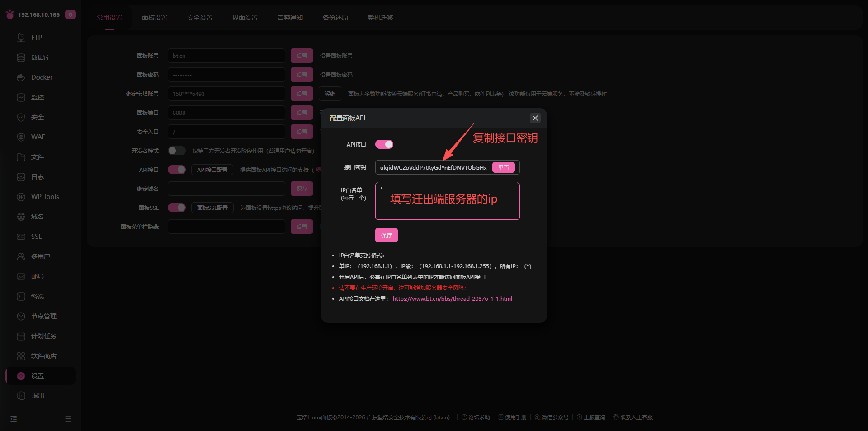Image resolution: width=868 pixels, height=431 pixels.
Task: Open the 软件商店 app store
Action: point(43,356)
